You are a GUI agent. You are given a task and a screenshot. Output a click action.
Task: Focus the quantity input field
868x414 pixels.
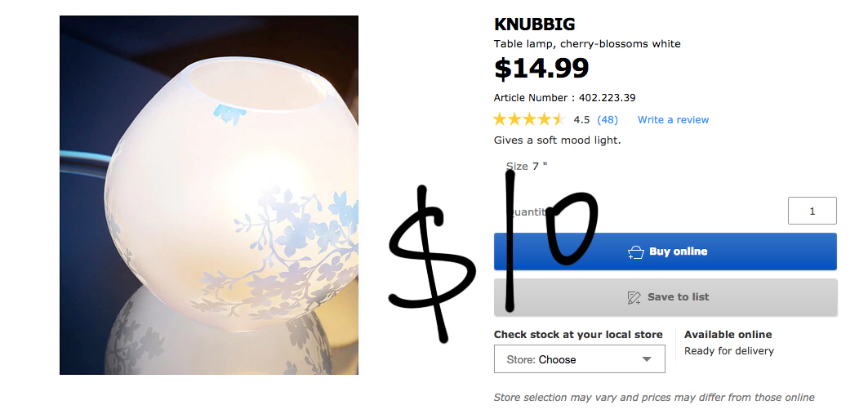(812, 211)
